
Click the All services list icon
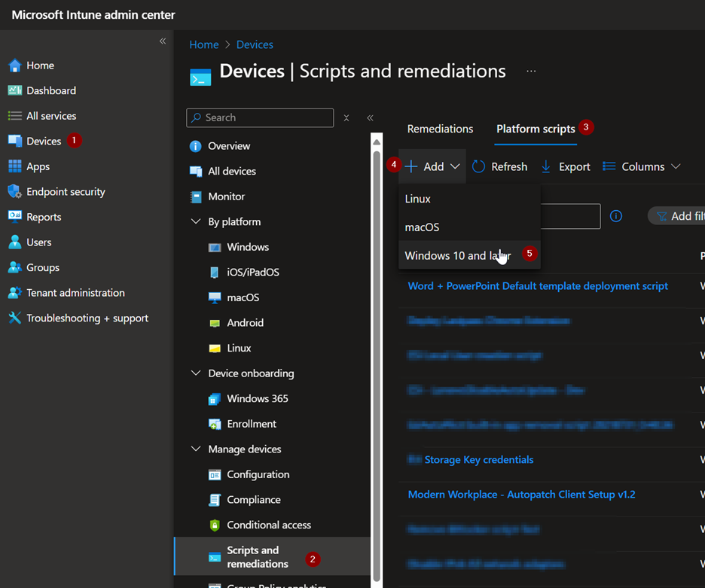tap(14, 115)
